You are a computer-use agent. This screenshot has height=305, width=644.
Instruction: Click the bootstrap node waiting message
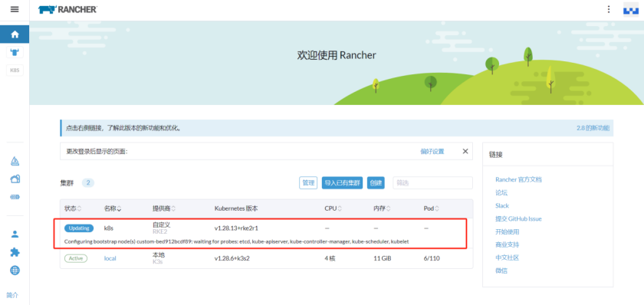pos(237,241)
